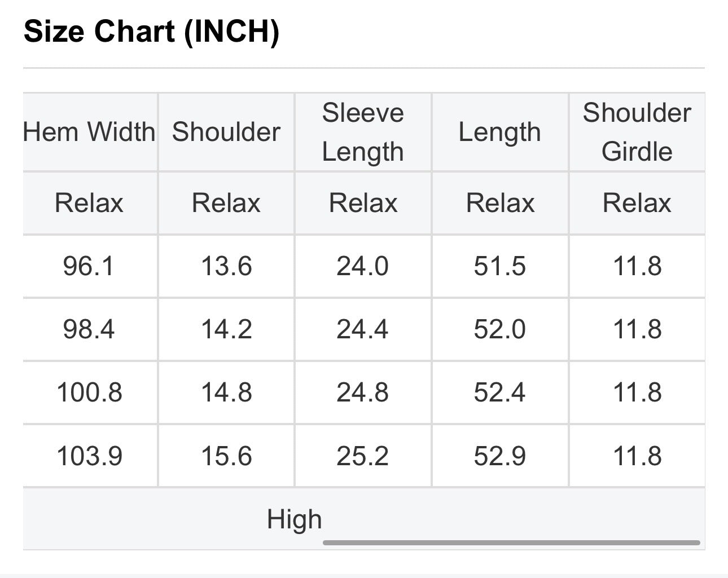Select the Hem Width column header

[x=89, y=132]
